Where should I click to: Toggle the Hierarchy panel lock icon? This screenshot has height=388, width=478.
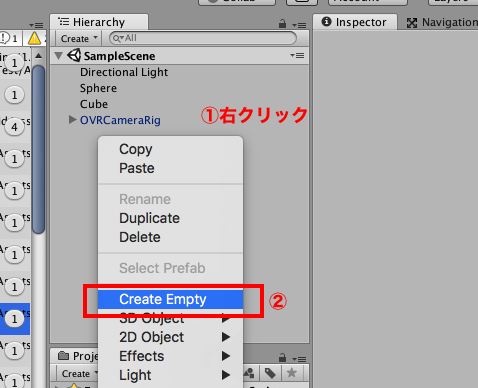(x=282, y=24)
